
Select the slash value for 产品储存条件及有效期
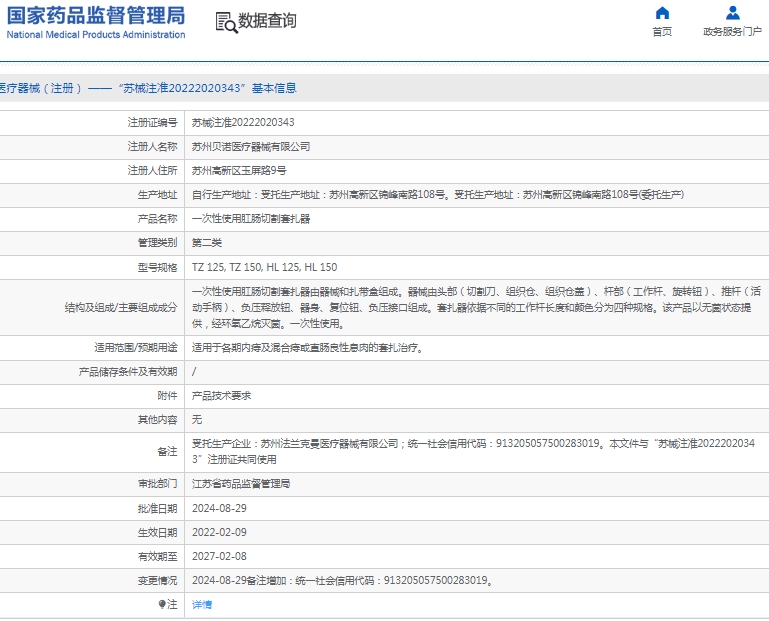[194, 371]
